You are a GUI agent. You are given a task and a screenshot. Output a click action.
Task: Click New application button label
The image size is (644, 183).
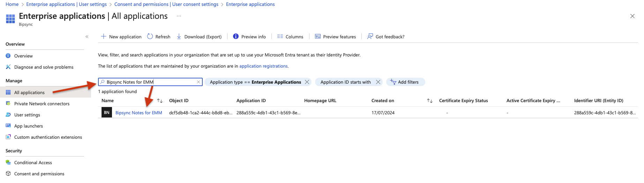[125, 37]
